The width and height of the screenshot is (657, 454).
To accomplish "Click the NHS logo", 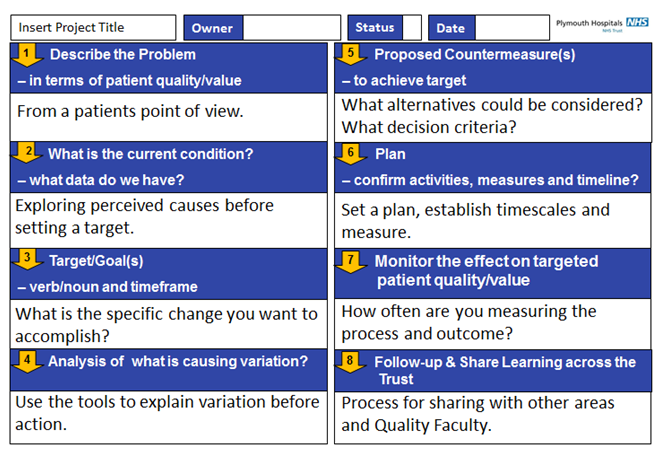I will tap(637, 22).
